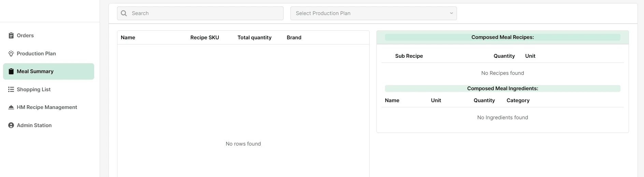Sort by the Recipe SKU column header
Screen dimensions: 644x177
pos(204,38)
